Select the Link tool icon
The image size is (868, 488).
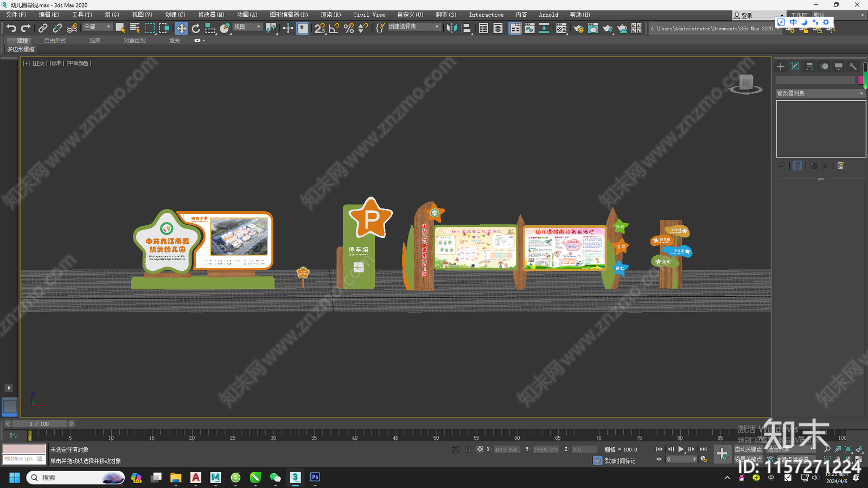42,28
